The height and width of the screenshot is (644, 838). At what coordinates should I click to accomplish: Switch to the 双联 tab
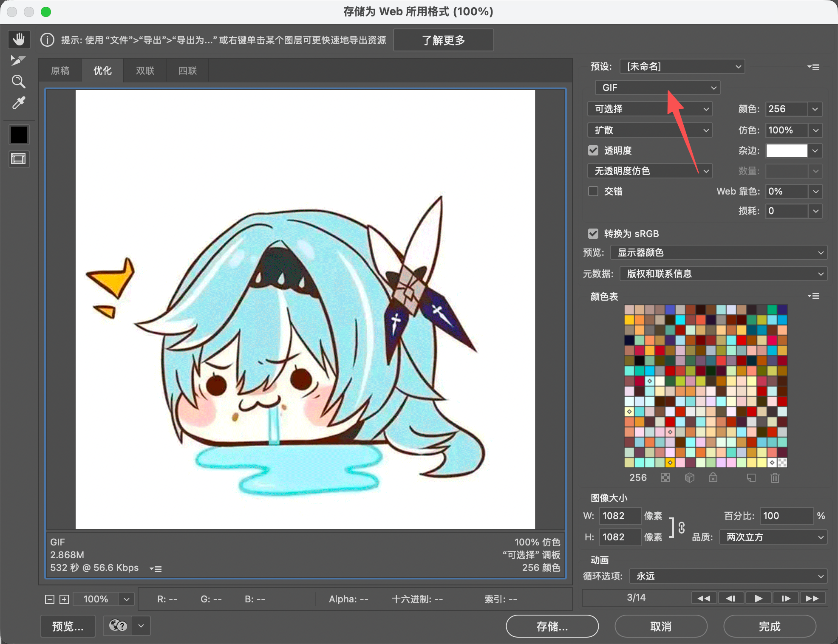tap(145, 71)
